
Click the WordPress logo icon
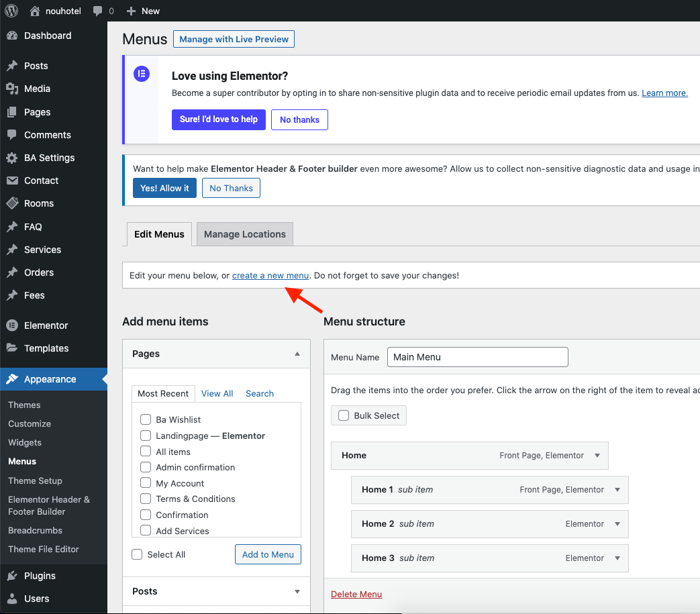tap(11, 11)
